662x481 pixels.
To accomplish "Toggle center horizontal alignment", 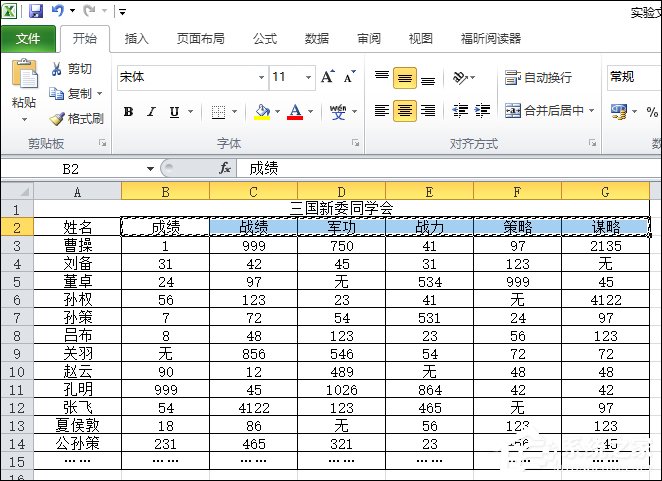I will 404,111.
